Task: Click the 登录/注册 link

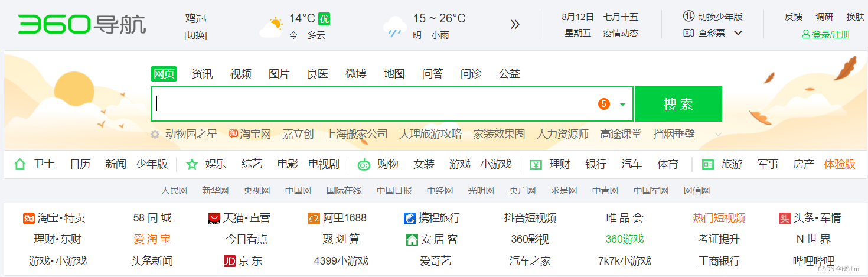Action: click(x=831, y=35)
